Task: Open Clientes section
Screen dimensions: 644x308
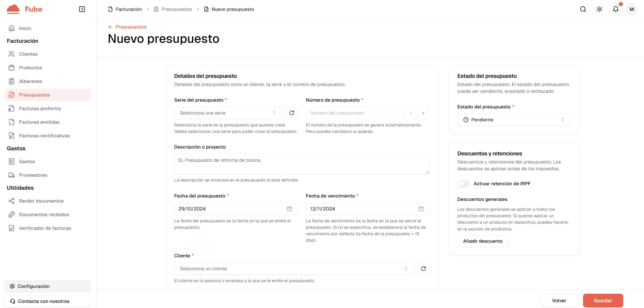Action: (47, 54)
